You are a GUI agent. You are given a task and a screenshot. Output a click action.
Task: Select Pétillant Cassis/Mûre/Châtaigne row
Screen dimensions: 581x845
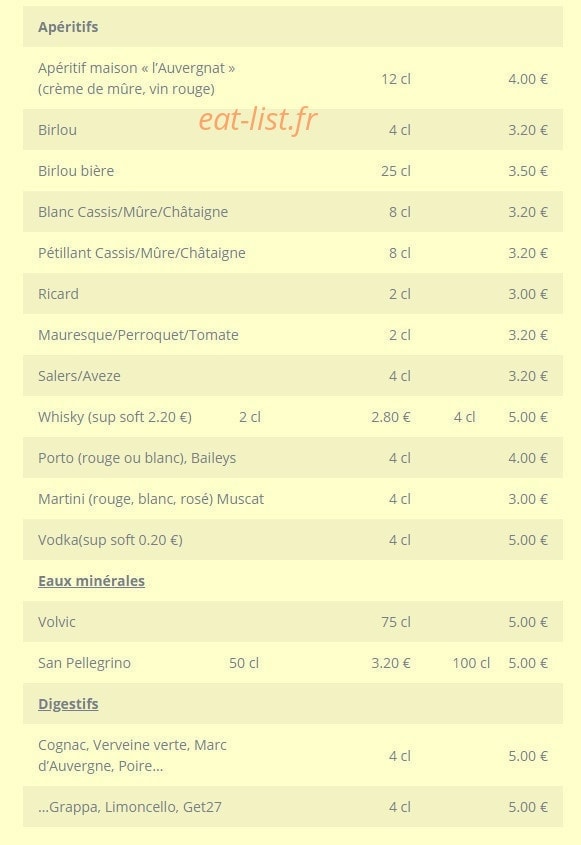pos(293,253)
